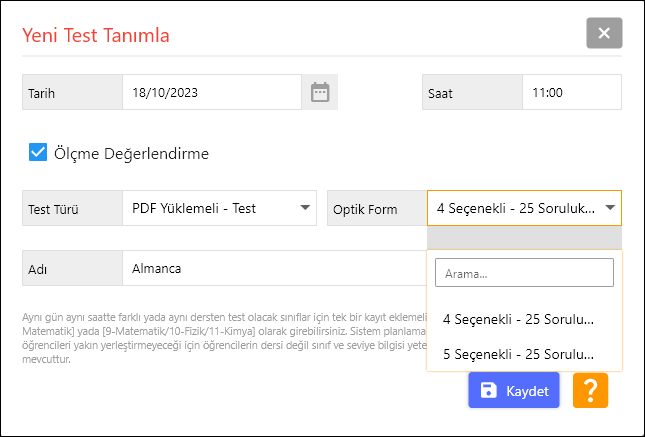Click the Test Türü label
This screenshot has height=437, width=645.
(54, 210)
